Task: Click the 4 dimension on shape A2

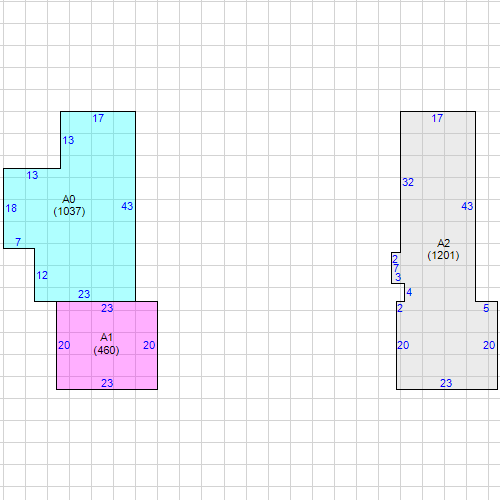Action: [409, 292]
